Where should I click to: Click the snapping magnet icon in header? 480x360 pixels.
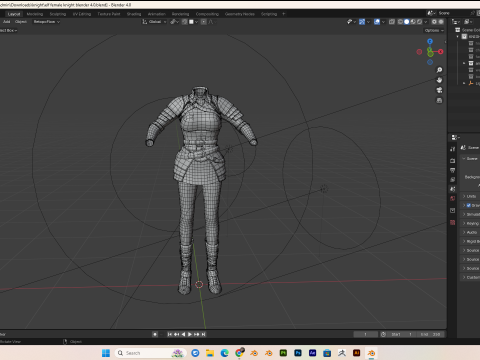[x=184, y=22]
